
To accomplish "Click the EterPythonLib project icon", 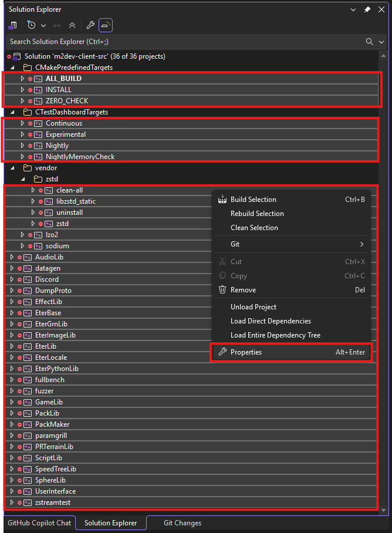I will [x=28, y=369].
